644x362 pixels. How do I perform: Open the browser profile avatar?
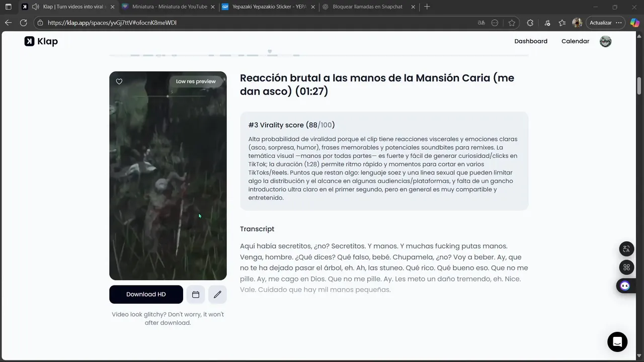point(577,23)
